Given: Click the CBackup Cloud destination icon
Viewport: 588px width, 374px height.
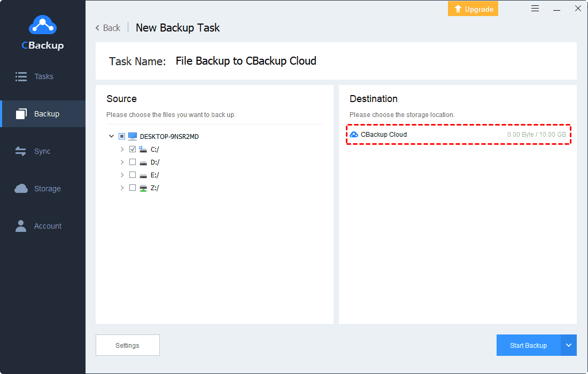Looking at the screenshot, I should point(354,135).
